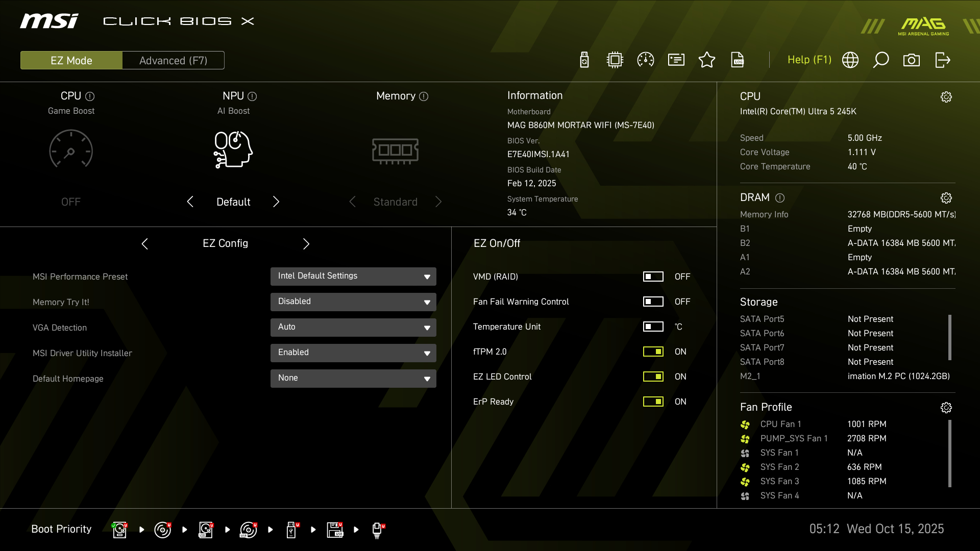Click the exit icon in the top bar
Image resolution: width=980 pixels, height=551 pixels.
(942, 60)
